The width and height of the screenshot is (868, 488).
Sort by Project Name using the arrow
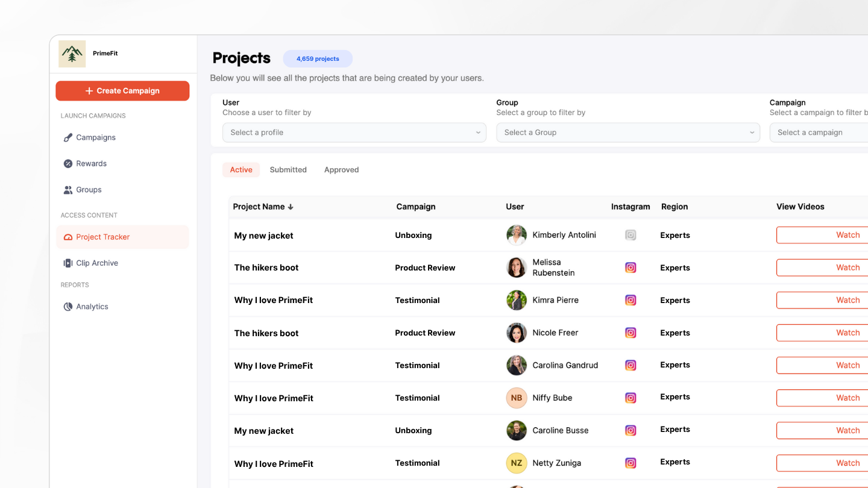point(291,207)
